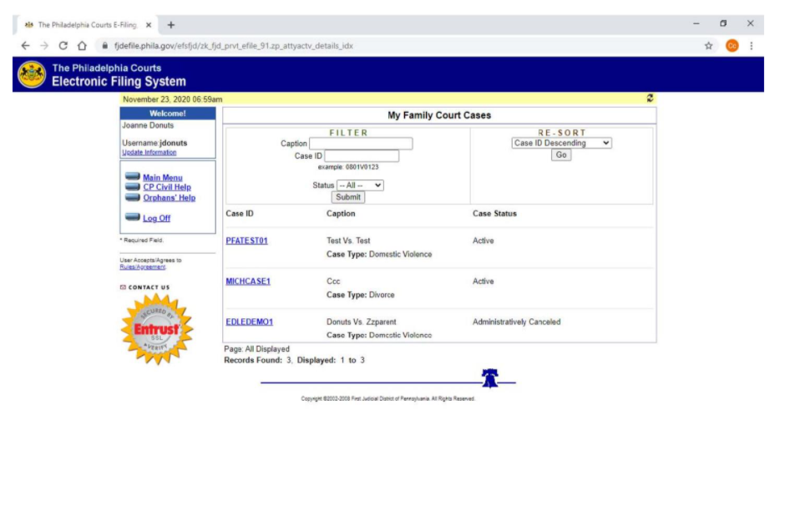Submit the case filter form
This screenshot has width=795, height=532.
(347, 197)
